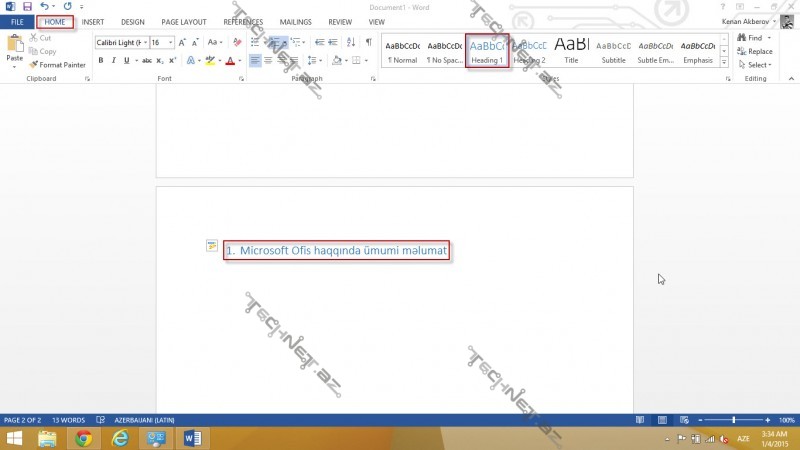Click the Show/Hide paragraph marks icon
The height and width of the screenshot is (450, 800).
tap(368, 42)
